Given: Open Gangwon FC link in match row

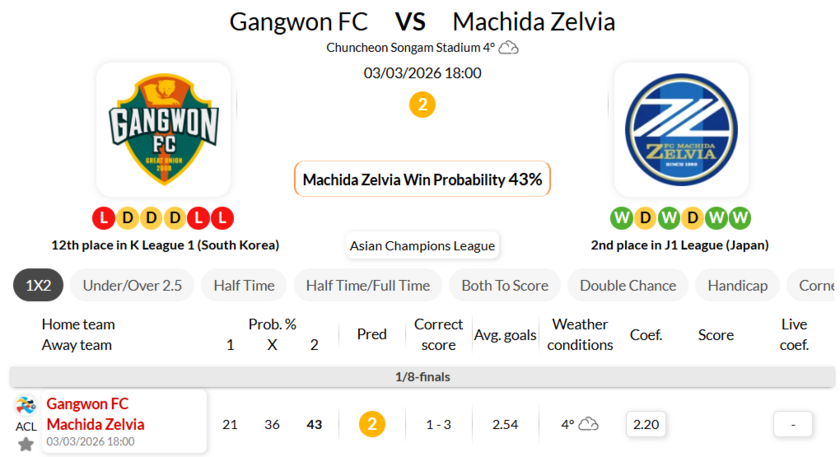Looking at the screenshot, I should pyautogui.click(x=87, y=404).
